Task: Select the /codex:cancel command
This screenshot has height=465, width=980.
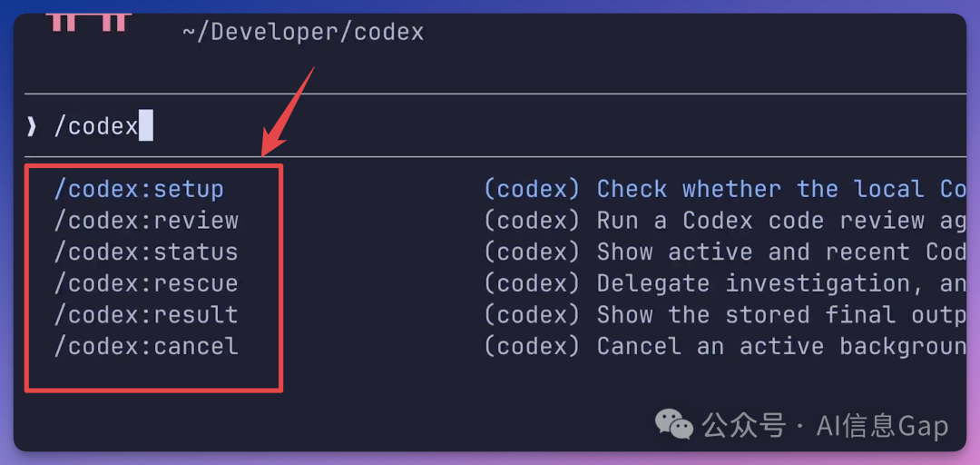Action: (x=146, y=346)
